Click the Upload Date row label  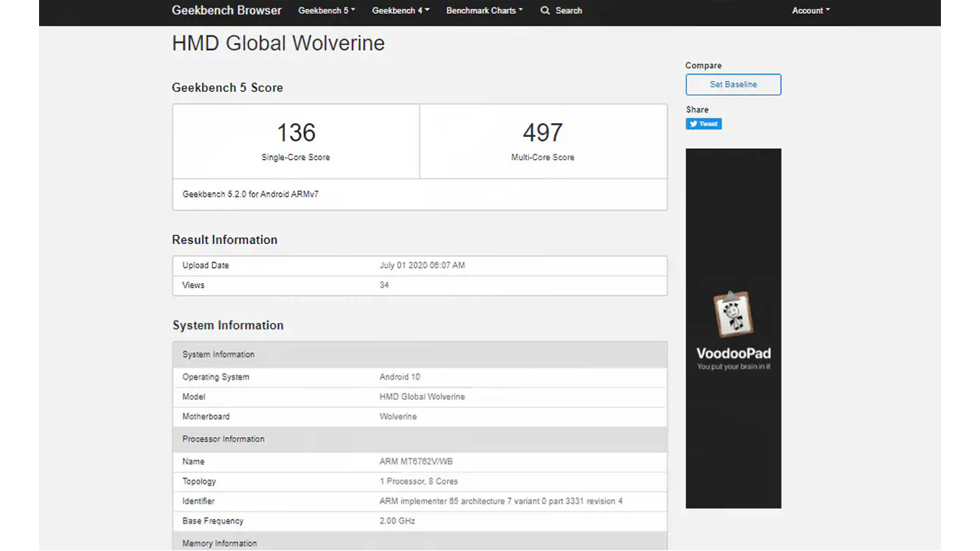[205, 266]
